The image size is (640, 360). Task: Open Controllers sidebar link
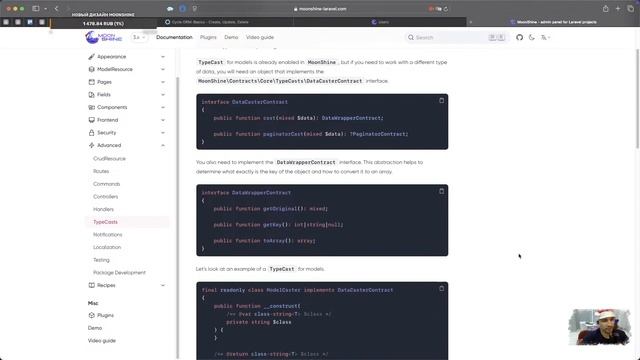pos(105,197)
